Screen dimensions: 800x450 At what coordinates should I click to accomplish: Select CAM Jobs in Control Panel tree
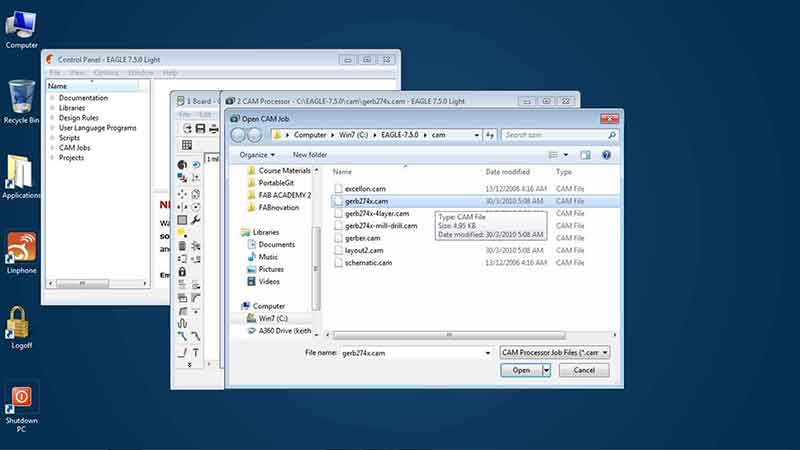(x=74, y=148)
